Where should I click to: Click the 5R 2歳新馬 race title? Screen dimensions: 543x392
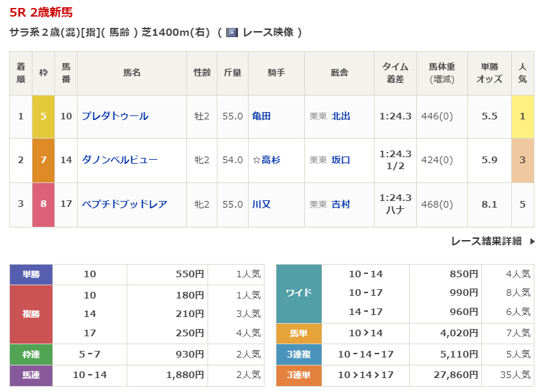41,12
